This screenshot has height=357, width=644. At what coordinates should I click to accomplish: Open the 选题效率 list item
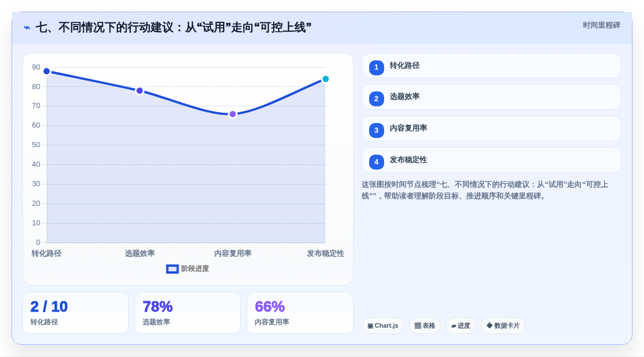click(x=491, y=97)
